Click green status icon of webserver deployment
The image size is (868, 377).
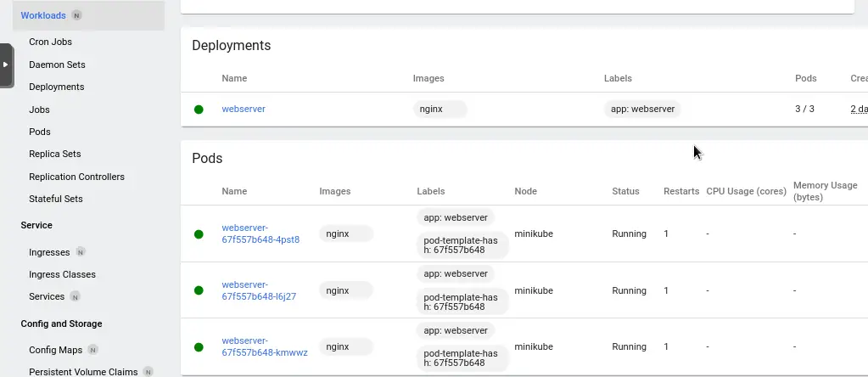click(x=199, y=110)
